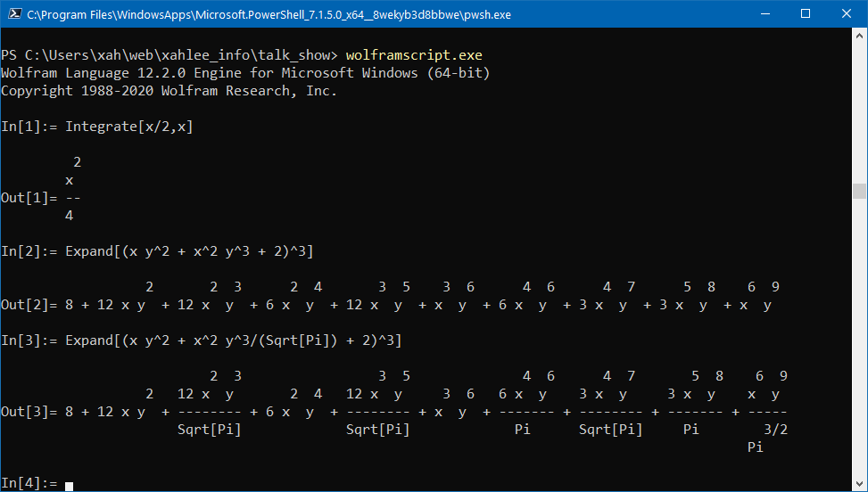Click the 'Wolfram Language 12.2.0 Engine' line
This screenshot has width=868, height=492.
245,73
